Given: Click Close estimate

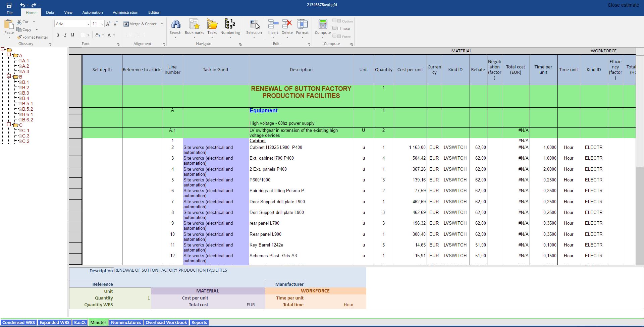Looking at the screenshot, I should click(623, 5).
